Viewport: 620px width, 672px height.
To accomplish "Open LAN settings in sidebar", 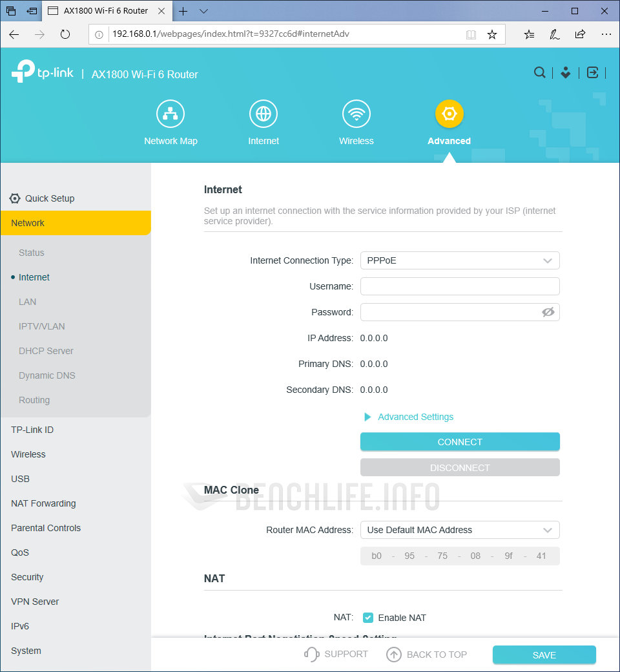I will (27, 302).
